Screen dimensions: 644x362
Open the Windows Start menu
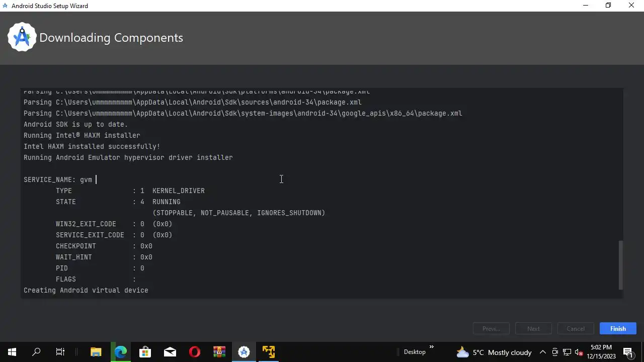[x=12, y=352]
